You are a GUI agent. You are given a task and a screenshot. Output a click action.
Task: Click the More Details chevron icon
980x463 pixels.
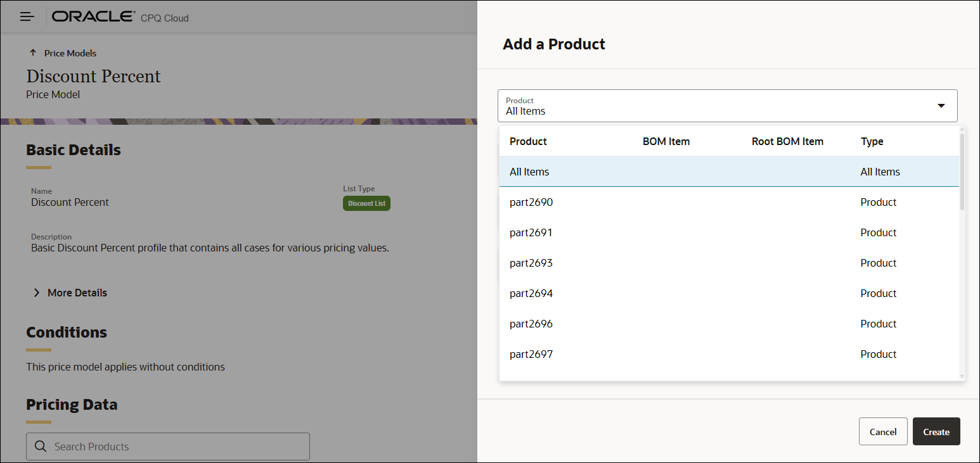(x=36, y=292)
